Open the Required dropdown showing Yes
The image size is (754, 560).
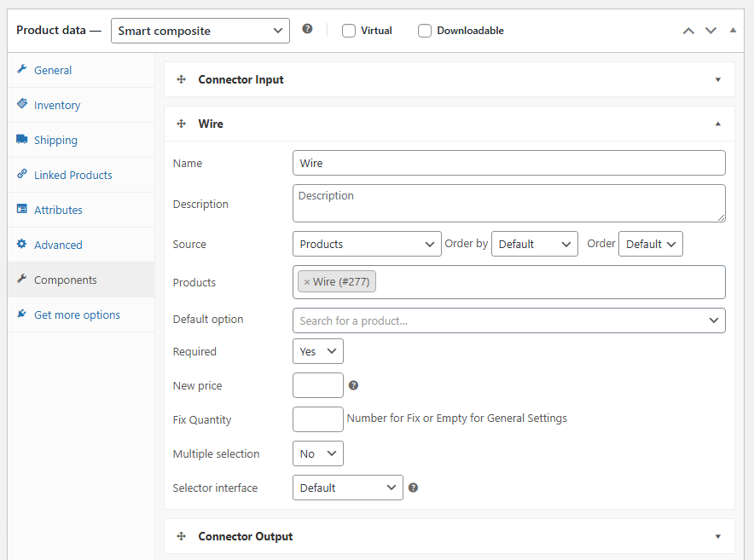coord(317,351)
